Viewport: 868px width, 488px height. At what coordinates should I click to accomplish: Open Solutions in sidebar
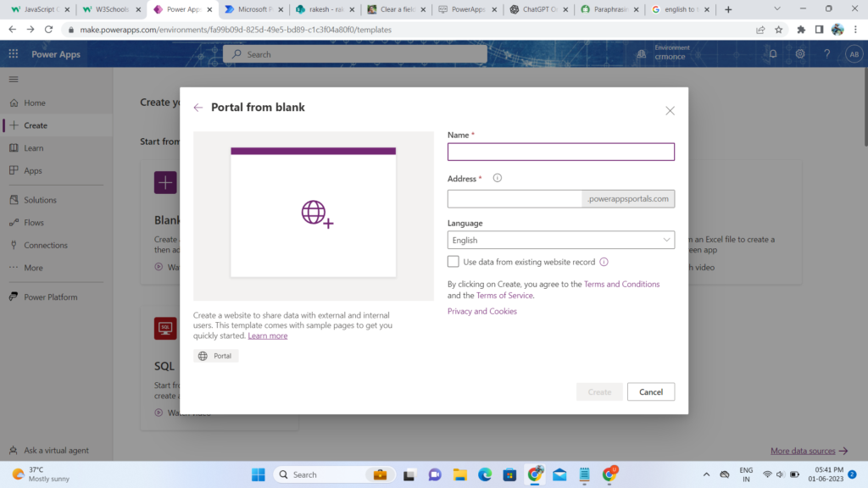click(57, 200)
